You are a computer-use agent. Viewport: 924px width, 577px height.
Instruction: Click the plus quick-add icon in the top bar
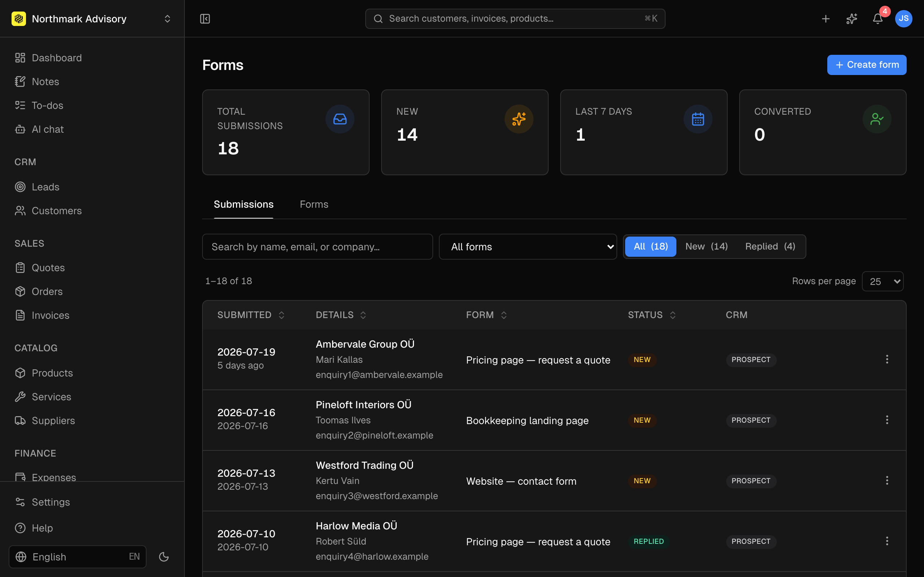pos(825,19)
